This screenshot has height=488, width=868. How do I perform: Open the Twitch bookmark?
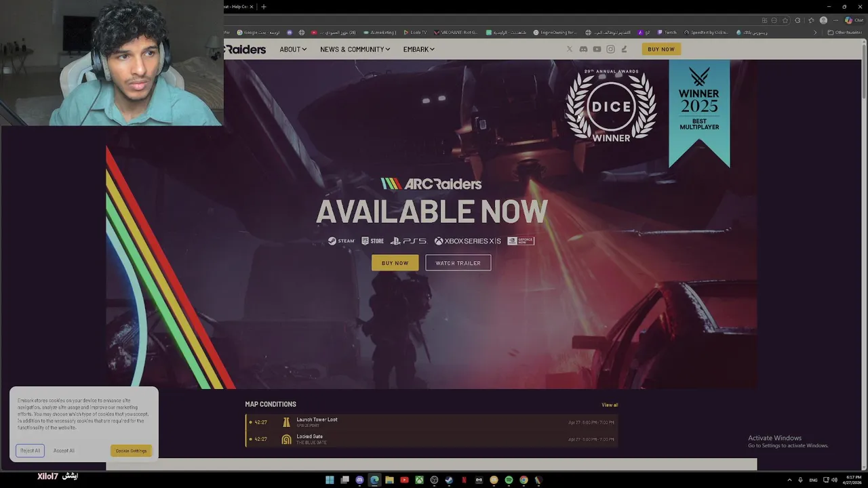pyautogui.click(x=667, y=33)
